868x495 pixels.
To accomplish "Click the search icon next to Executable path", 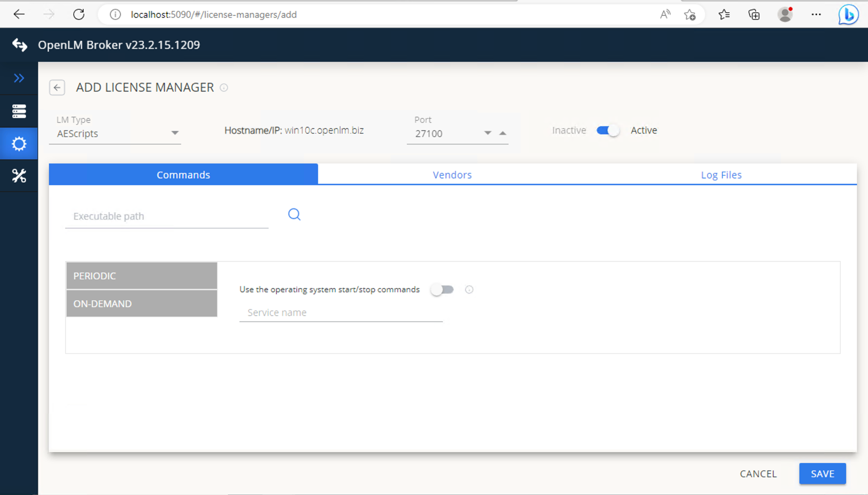I will click(x=294, y=214).
